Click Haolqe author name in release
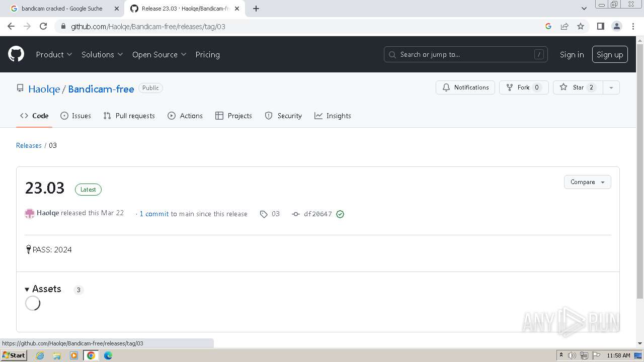Viewport: 644px width, 362px height. point(48,213)
